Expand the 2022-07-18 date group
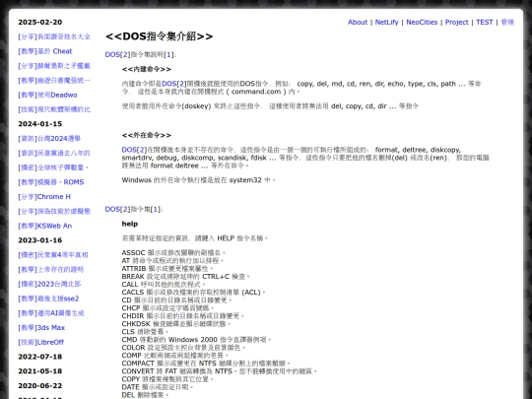Image resolution: width=532 pixels, height=399 pixels. (x=40, y=357)
